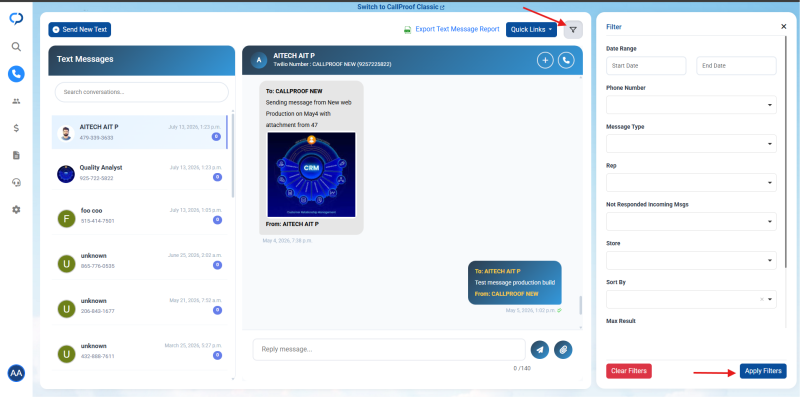
Task: Select the unknown 865-776-0535 conversation
Action: tap(141, 261)
